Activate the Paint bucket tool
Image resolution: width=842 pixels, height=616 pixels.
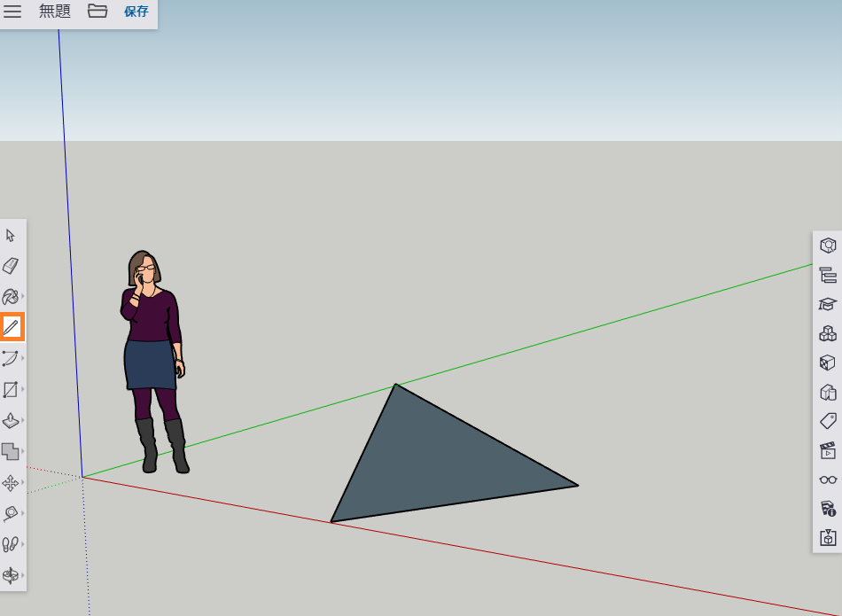(x=11, y=296)
